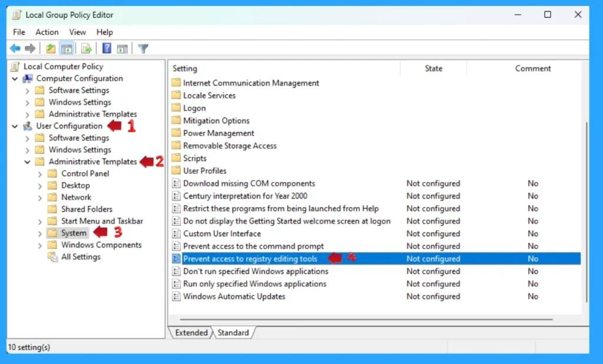Screen dimensions: 603x364
Task: Click the Back arrow toolbar icon
Action: tap(15, 49)
